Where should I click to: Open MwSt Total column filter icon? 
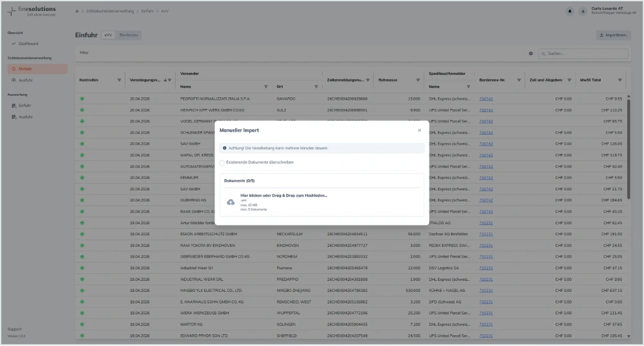point(620,80)
